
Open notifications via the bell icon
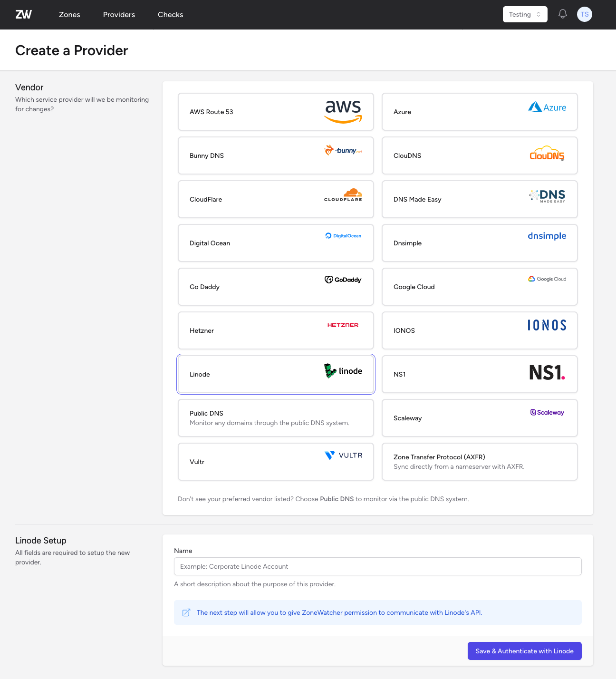pyautogui.click(x=562, y=14)
